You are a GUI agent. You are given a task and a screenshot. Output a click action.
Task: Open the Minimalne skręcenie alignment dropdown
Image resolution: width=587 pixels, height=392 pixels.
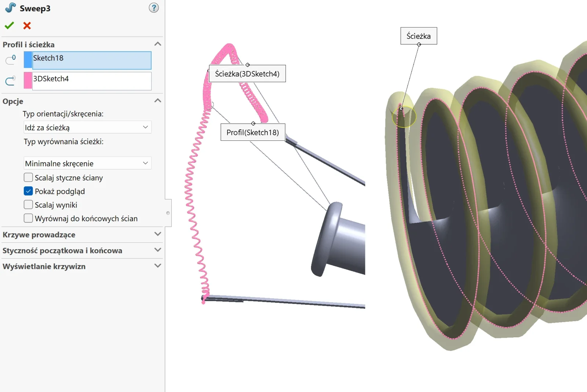point(87,163)
